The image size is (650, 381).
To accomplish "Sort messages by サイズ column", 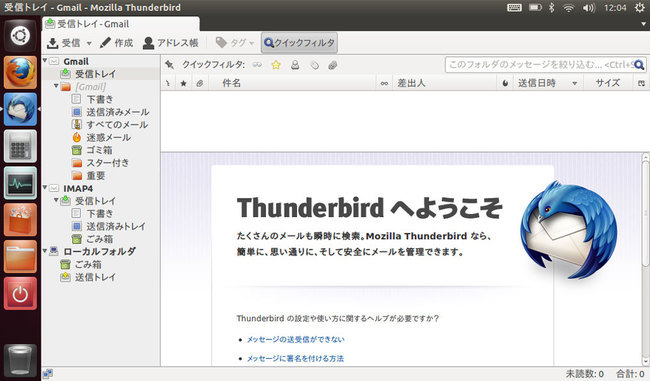I will click(608, 83).
